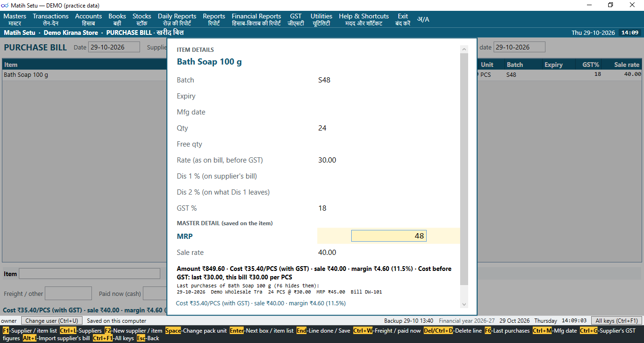Select the Bath Soap 100 g row
Screen dimensions: 644x343
pyautogui.click(x=85, y=74)
